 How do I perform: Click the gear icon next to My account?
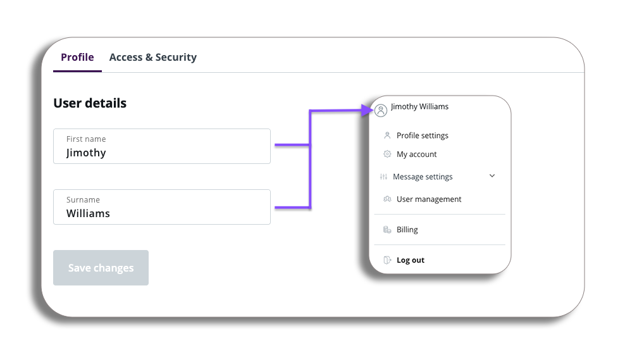pyautogui.click(x=387, y=154)
